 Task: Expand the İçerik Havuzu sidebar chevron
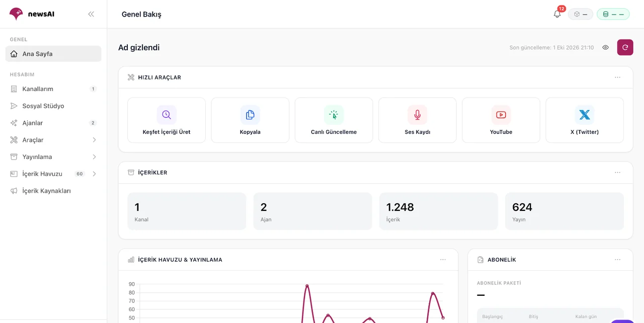(x=94, y=174)
